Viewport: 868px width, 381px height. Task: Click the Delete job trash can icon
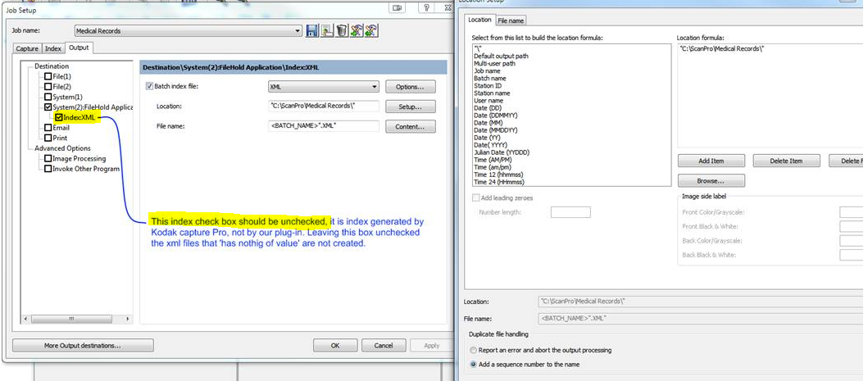(341, 31)
